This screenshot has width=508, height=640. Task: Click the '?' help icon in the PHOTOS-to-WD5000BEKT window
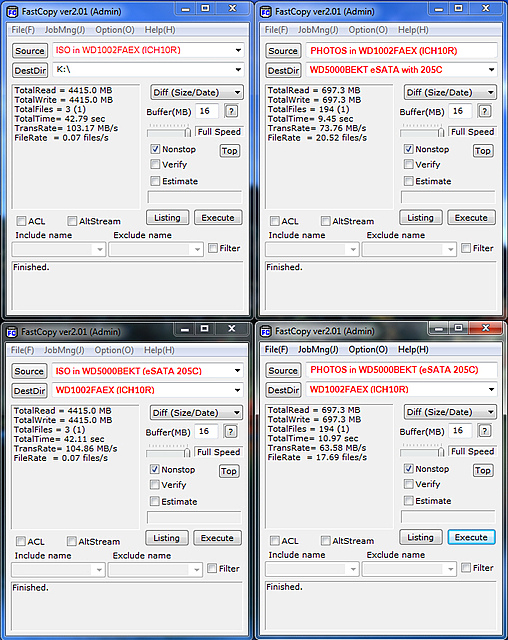485,111
